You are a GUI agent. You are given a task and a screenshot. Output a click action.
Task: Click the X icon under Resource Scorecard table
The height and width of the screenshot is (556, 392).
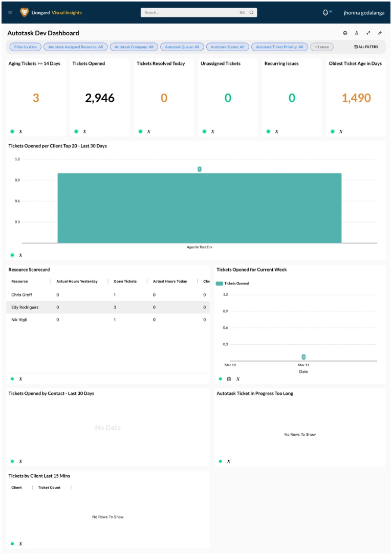[x=20, y=379]
